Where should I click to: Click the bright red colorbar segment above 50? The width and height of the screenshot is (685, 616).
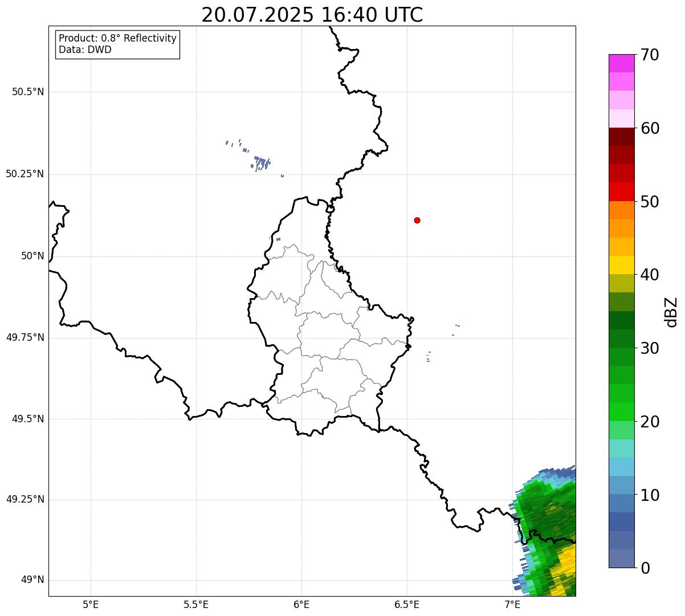coord(621,191)
